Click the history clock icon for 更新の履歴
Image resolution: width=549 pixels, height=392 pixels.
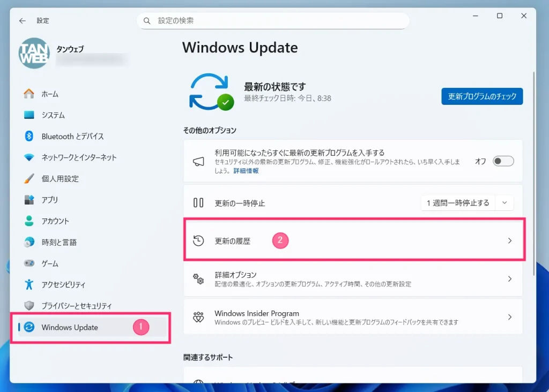(198, 240)
